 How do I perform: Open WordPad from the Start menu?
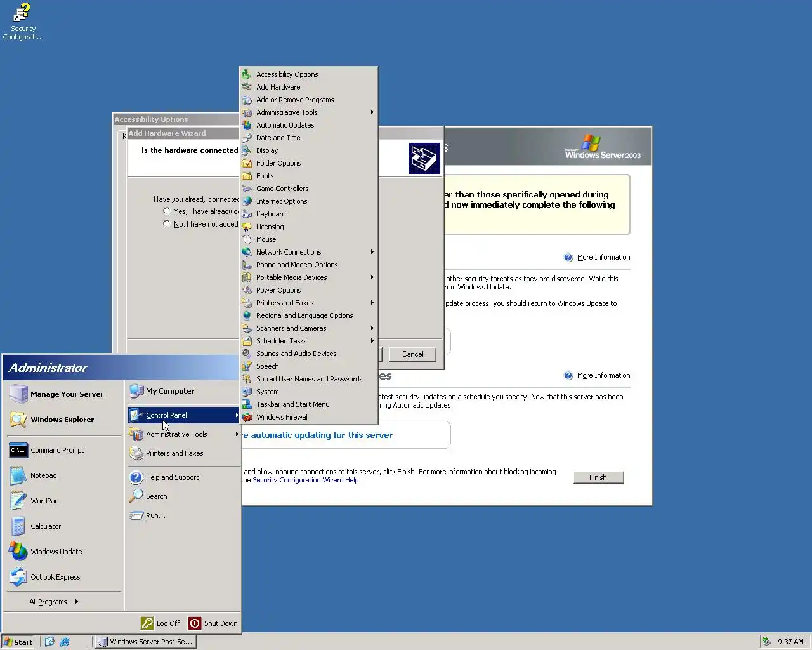coord(64,501)
